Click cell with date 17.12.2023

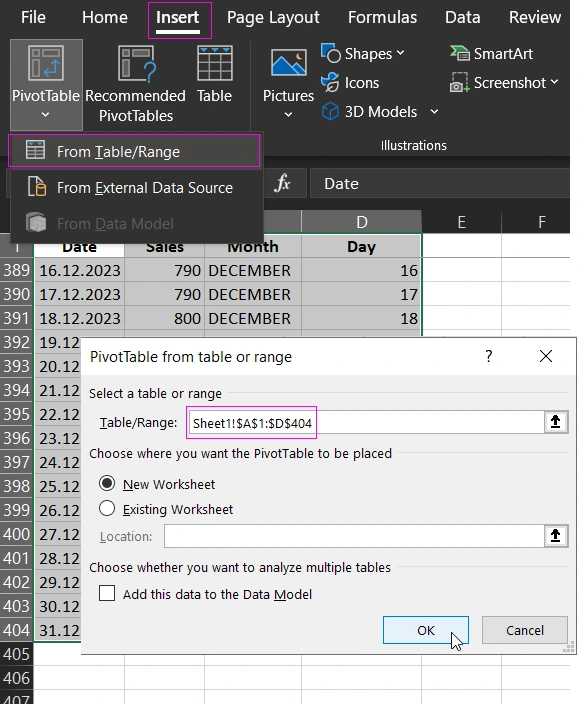[79, 295]
